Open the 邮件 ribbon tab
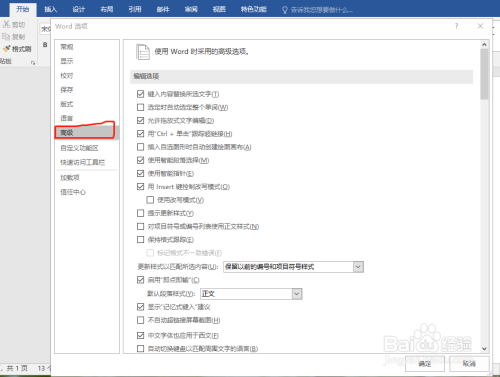This screenshot has width=500, height=377. (x=163, y=9)
